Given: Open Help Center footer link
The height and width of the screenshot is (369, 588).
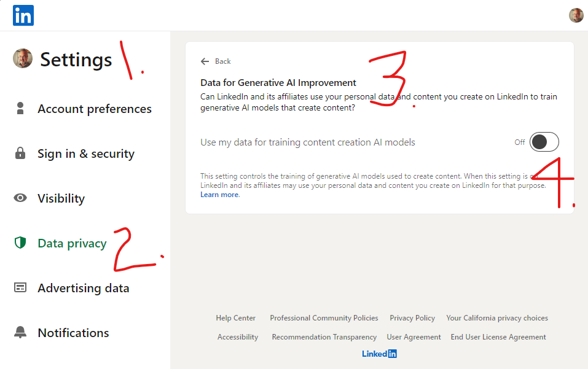Looking at the screenshot, I should [x=235, y=318].
